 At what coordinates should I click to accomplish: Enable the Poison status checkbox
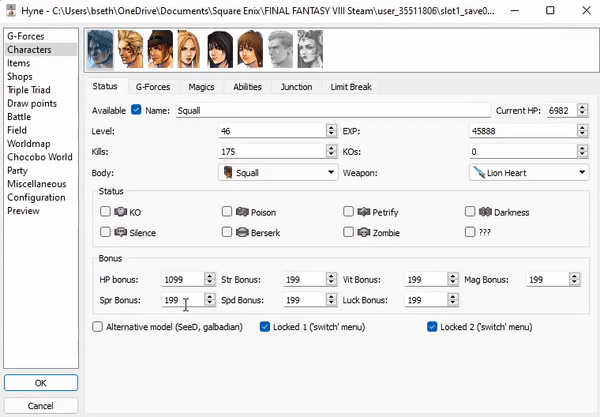tap(227, 211)
